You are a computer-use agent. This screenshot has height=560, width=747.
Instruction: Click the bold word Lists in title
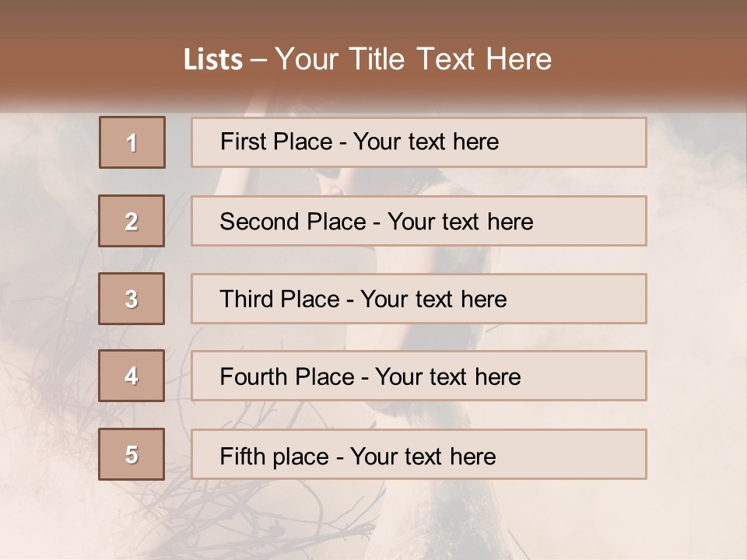pyautogui.click(x=213, y=60)
